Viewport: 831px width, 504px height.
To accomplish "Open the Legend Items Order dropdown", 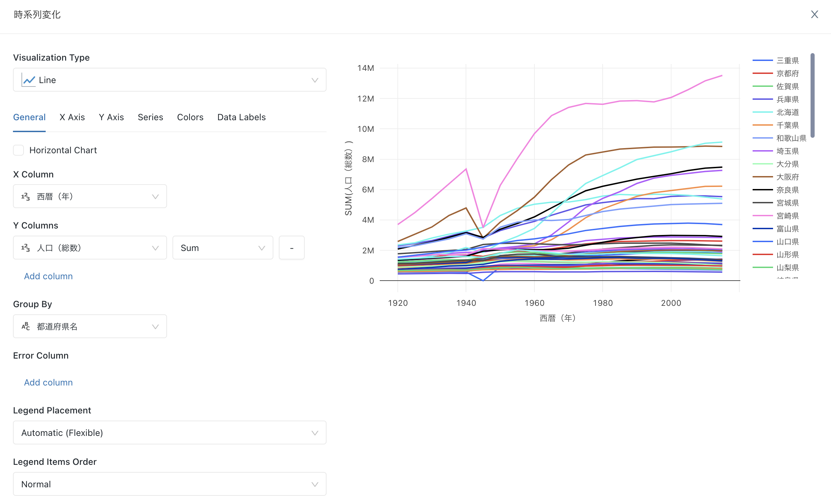I will pyautogui.click(x=169, y=484).
